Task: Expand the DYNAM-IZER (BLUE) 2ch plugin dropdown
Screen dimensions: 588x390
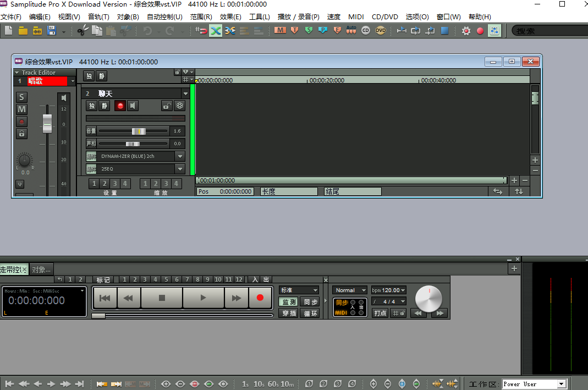Action: point(180,156)
